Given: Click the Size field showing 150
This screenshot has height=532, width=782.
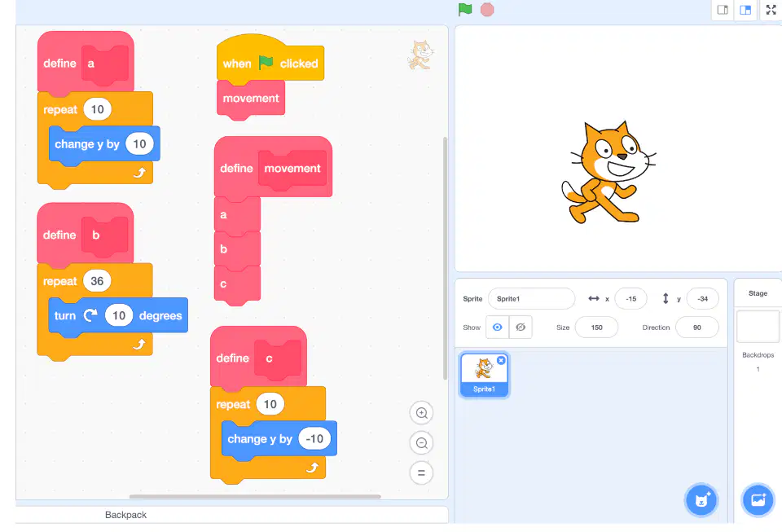Looking at the screenshot, I should coord(596,328).
